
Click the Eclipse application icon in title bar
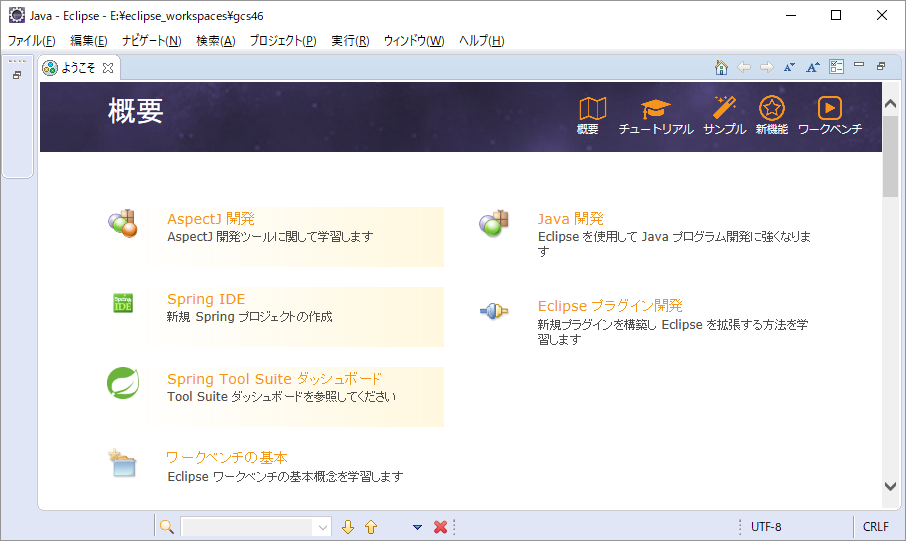coord(17,15)
